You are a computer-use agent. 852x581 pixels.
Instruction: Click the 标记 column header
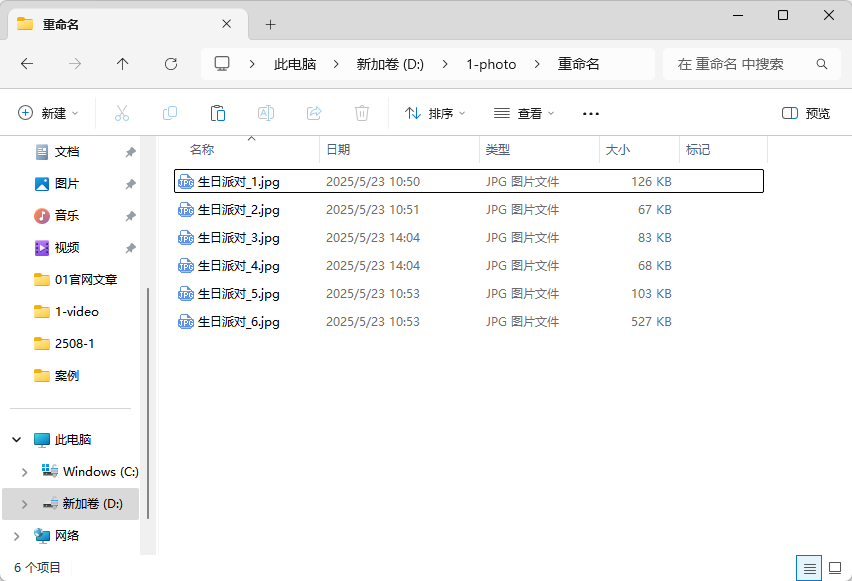click(723, 149)
